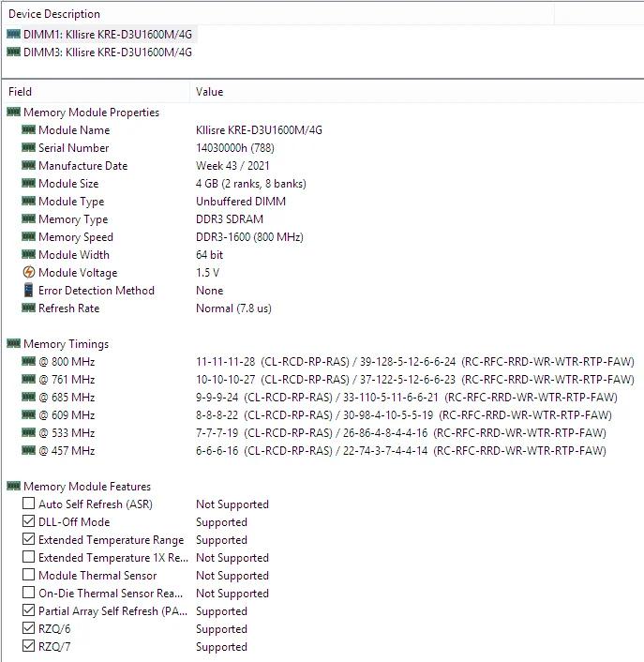
Task: Toggle Extended Temperature 1X Refresh checkbox
Action: point(28,557)
